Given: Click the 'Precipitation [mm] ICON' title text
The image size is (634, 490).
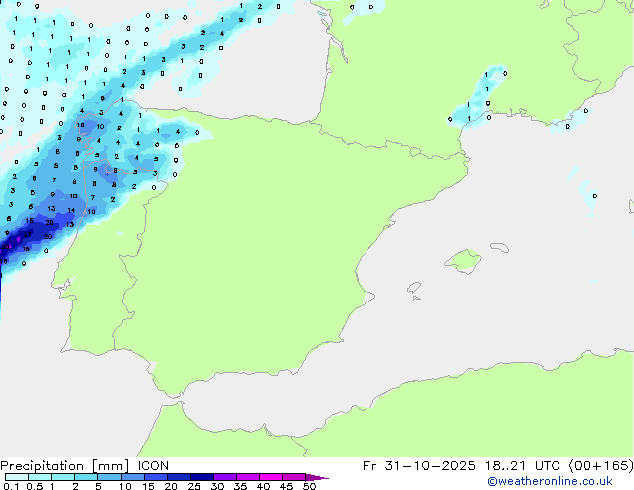Looking at the screenshot, I should 84,466.
